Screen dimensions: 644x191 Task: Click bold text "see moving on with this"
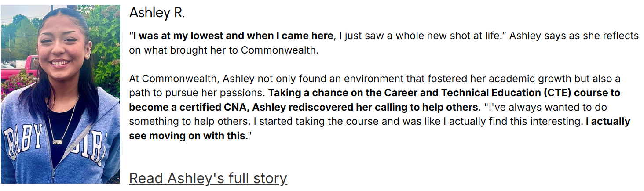(x=187, y=136)
